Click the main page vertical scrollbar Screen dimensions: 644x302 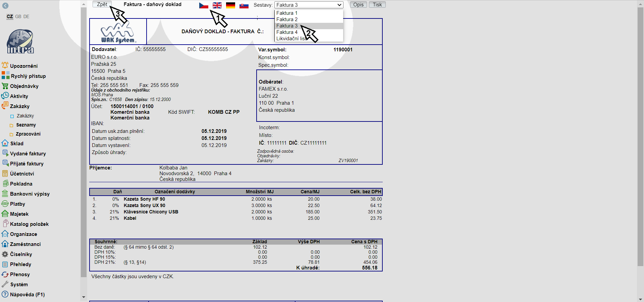[x=640, y=137]
